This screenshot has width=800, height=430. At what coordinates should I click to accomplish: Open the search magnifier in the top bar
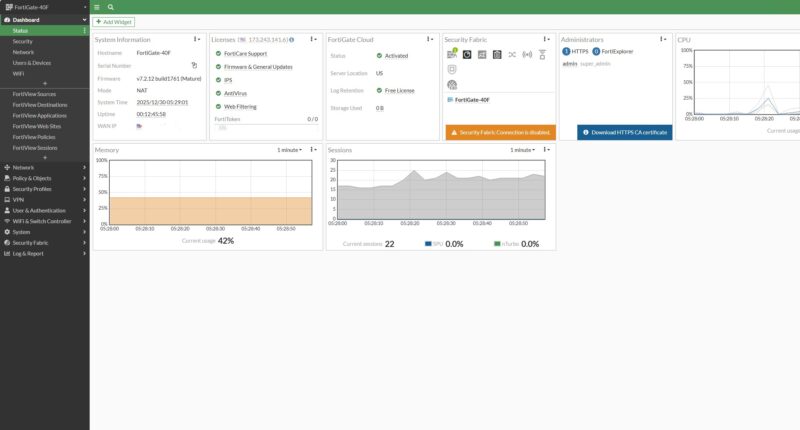click(111, 7)
